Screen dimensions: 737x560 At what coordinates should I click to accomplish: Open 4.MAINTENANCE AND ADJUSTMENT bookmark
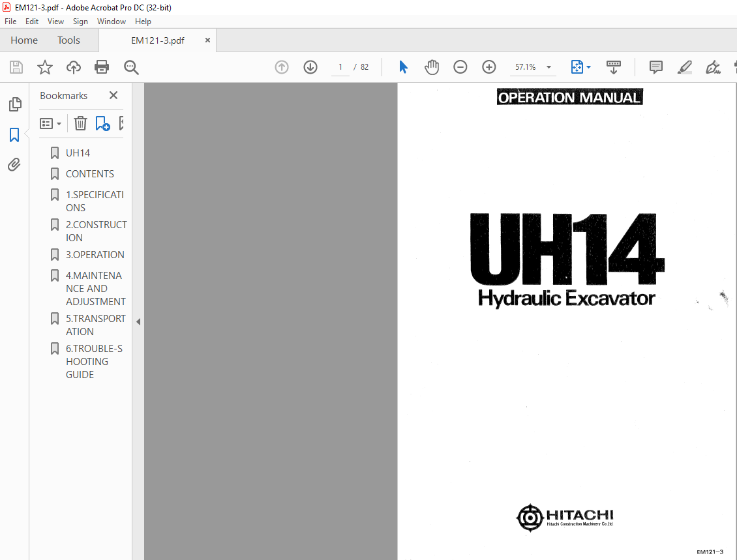(x=95, y=288)
